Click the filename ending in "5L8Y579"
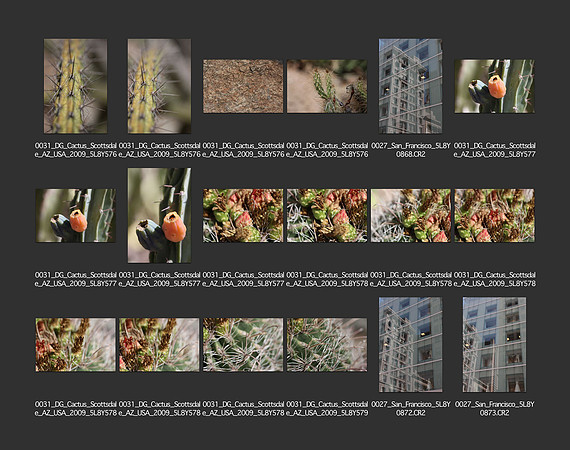This screenshot has height=450, width=570. [x=327, y=408]
